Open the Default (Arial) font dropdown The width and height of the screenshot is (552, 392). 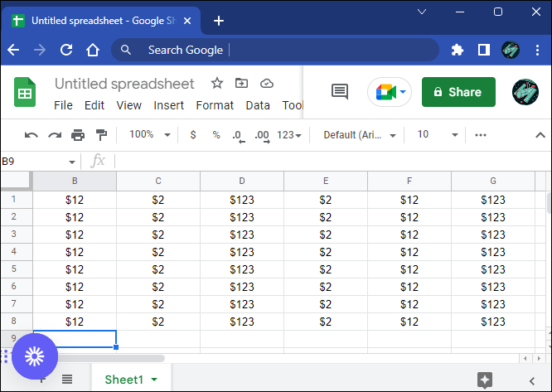360,135
